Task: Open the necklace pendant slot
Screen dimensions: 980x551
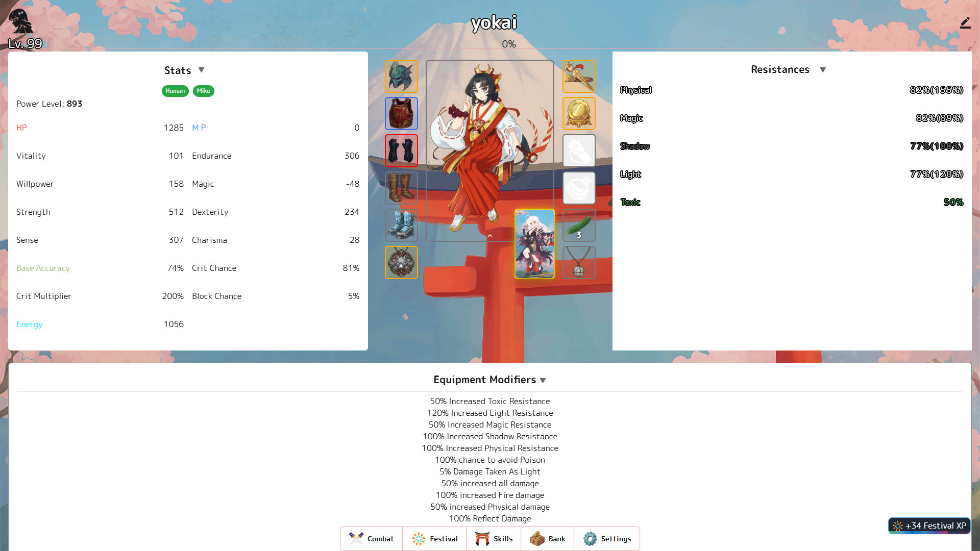Action: (x=579, y=263)
